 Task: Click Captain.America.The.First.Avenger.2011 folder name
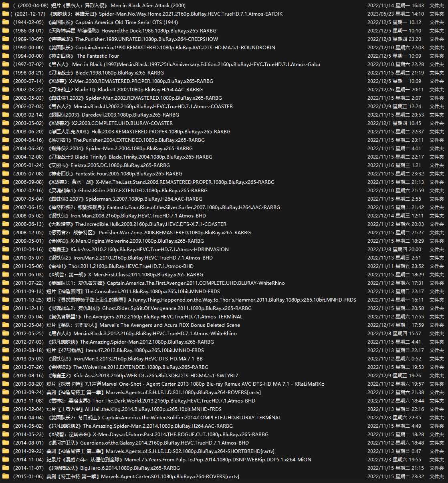pyautogui.click(x=149, y=283)
